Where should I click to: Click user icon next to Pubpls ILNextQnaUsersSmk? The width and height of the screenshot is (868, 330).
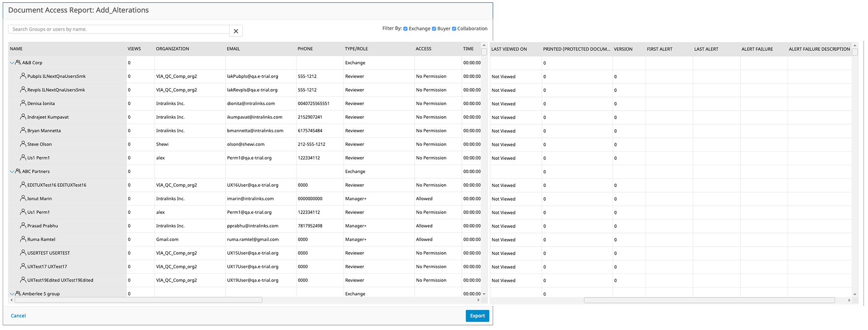coord(23,76)
